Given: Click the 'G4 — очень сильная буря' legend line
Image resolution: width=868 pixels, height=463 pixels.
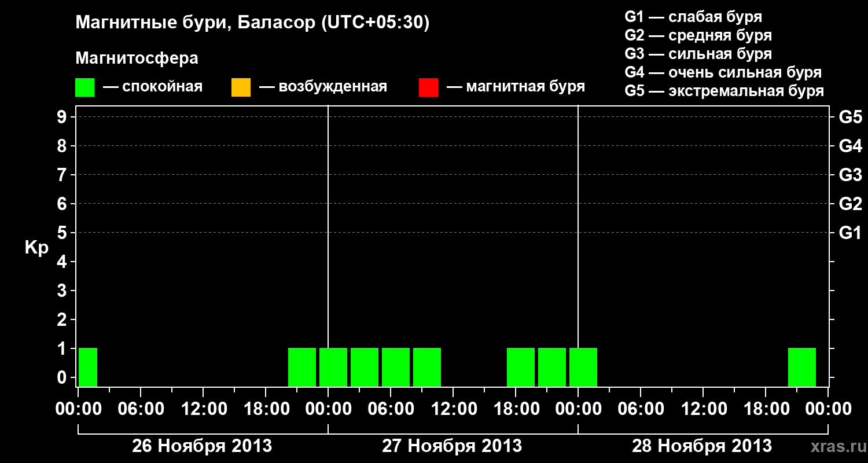Looking at the screenshot, I should [x=723, y=72].
